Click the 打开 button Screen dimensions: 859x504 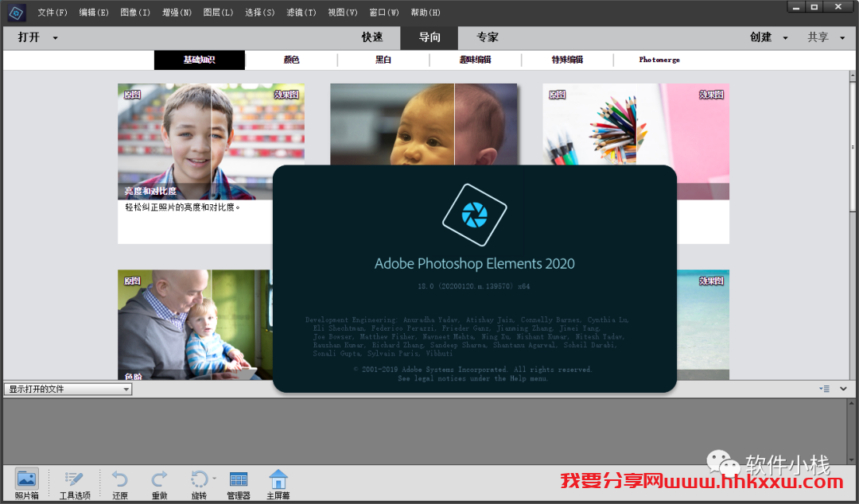tap(29, 37)
